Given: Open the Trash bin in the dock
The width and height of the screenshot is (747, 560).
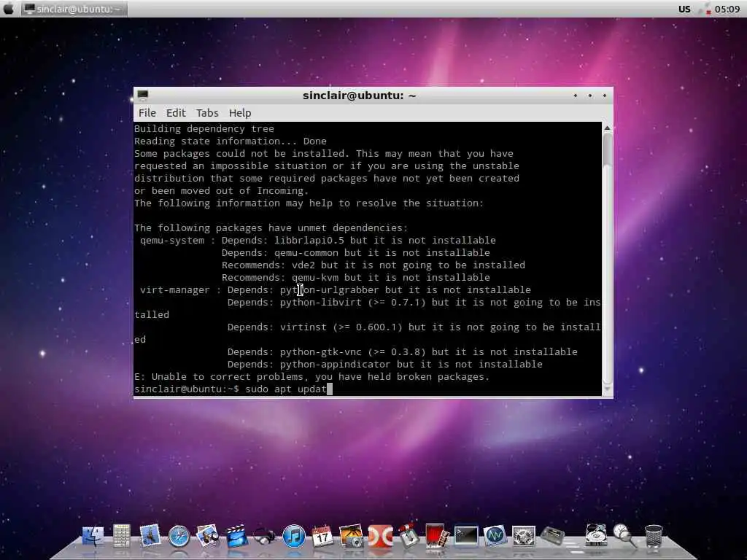Looking at the screenshot, I should (x=654, y=537).
